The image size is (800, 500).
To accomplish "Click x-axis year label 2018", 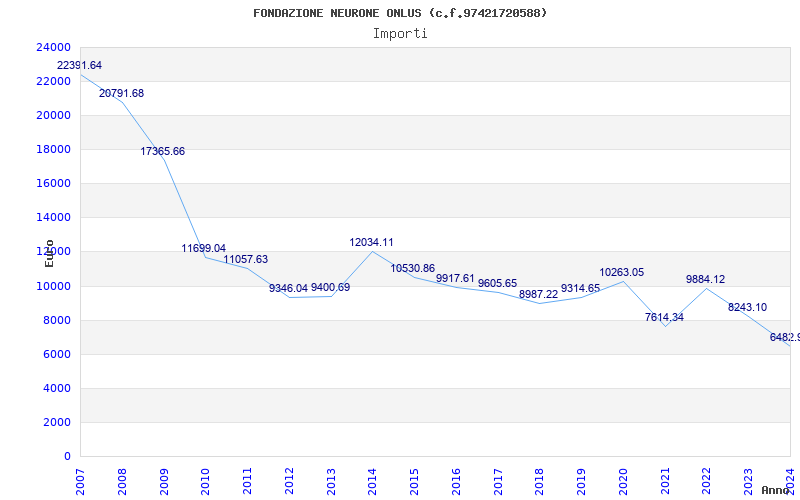I will (539, 481).
